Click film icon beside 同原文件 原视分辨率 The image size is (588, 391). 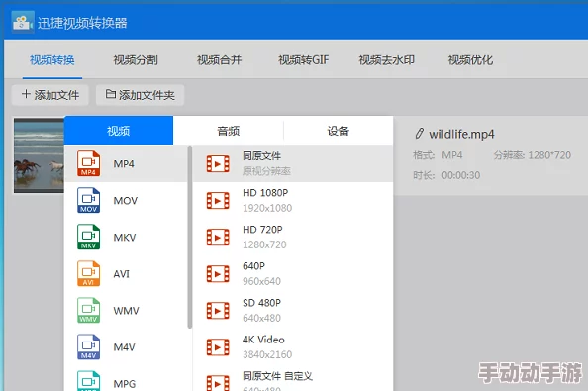pos(218,163)
